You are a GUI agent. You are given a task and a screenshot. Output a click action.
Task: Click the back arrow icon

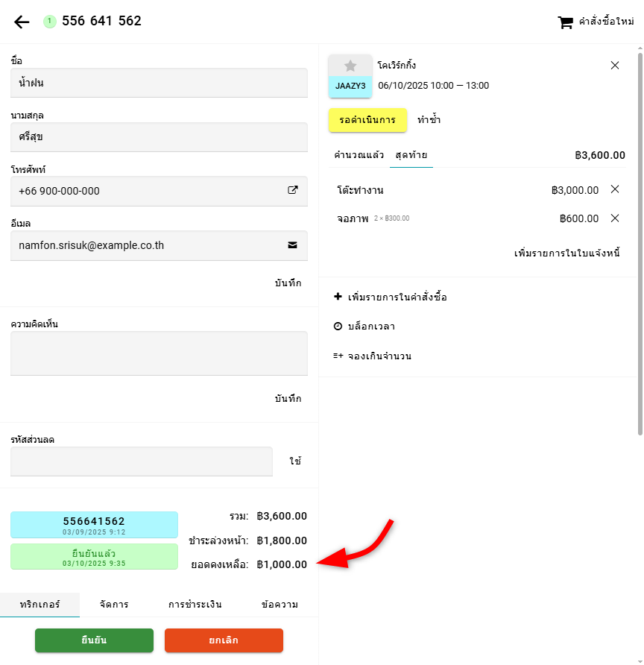22,22
